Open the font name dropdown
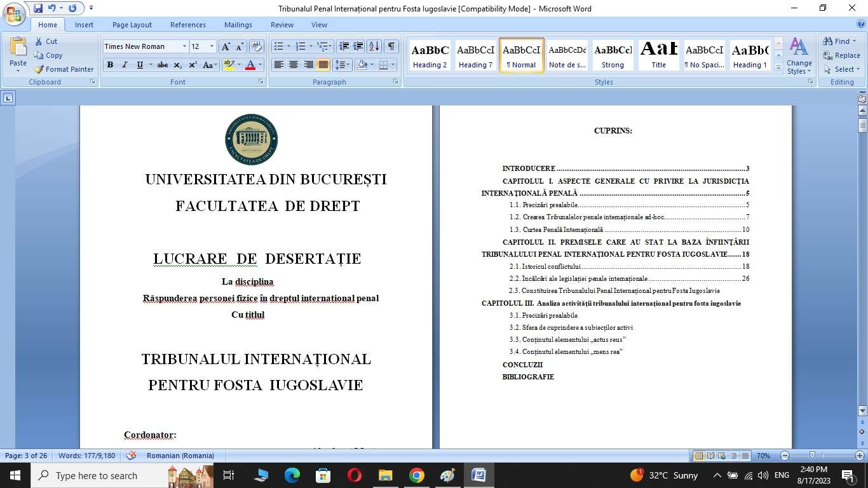This screenshot has width=868, height=488. [x=184, y=46]
